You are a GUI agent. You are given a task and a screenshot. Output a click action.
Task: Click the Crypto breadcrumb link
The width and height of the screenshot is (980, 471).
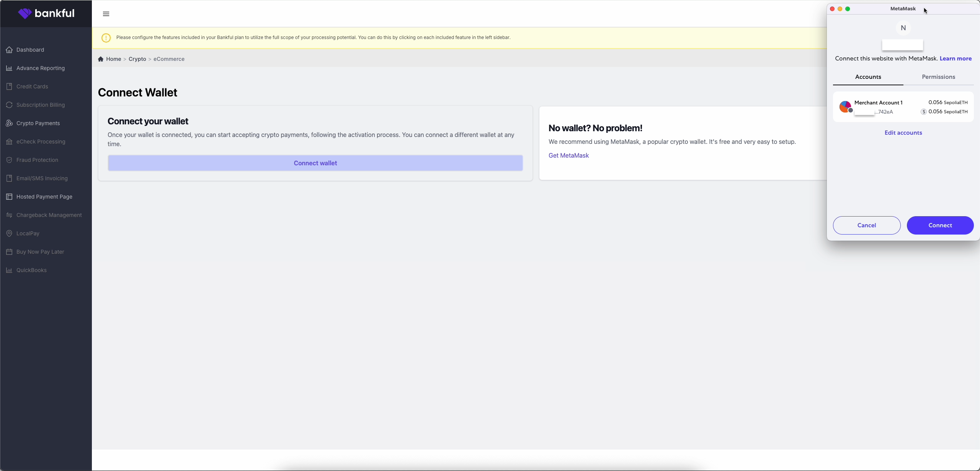[x=137, y=59]
